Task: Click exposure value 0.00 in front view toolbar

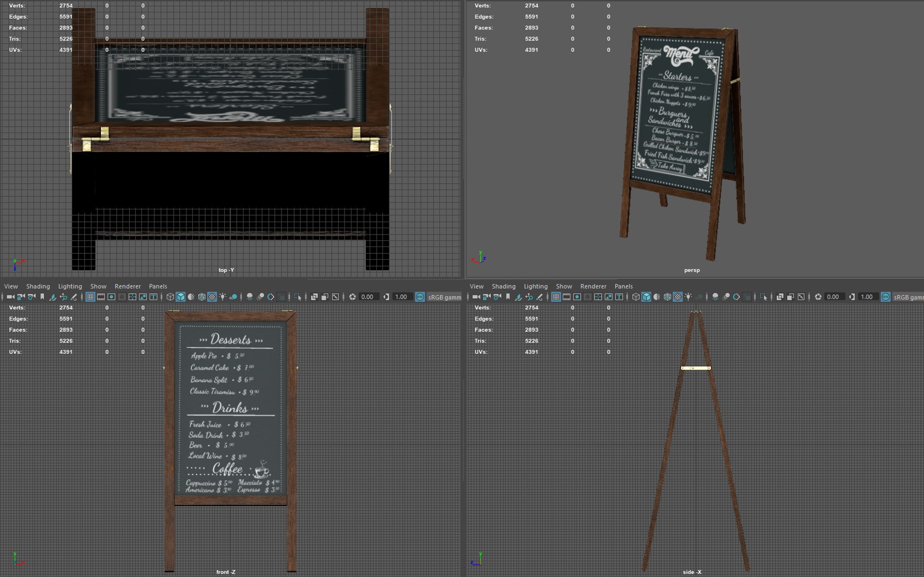Action: tap(367, 297)
